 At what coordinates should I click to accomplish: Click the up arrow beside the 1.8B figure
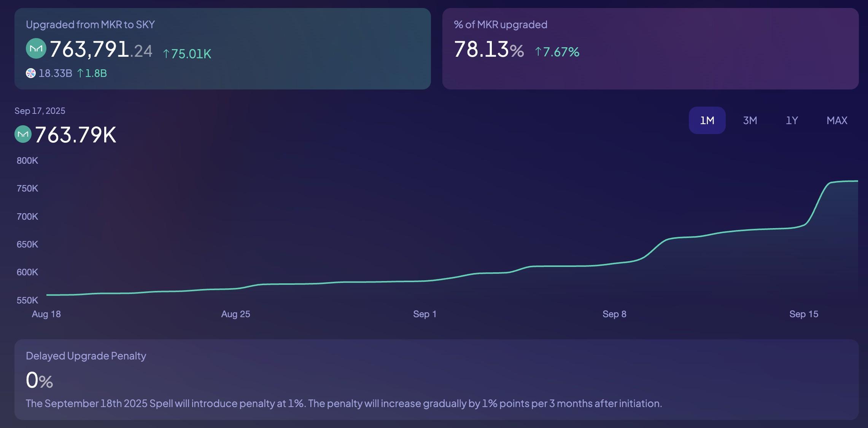[81, 73]
